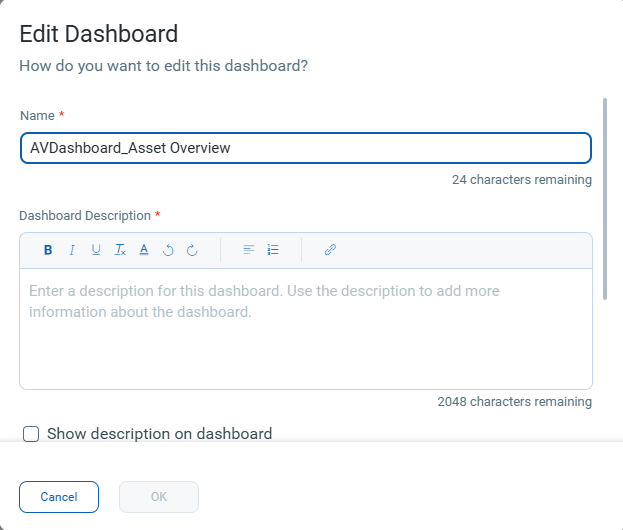Cancel editing the dashboard
This screenshot has height=530, width=623.
pos(59,497)
